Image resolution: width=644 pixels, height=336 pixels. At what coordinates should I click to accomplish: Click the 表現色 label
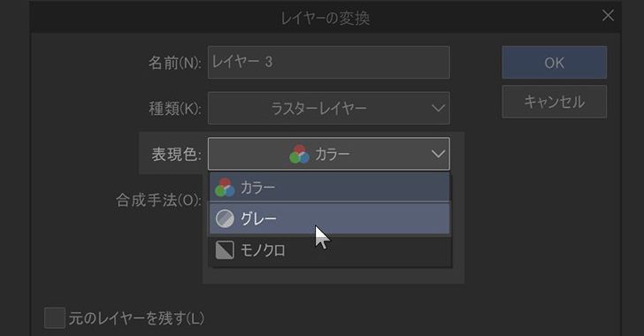[177, 155]
